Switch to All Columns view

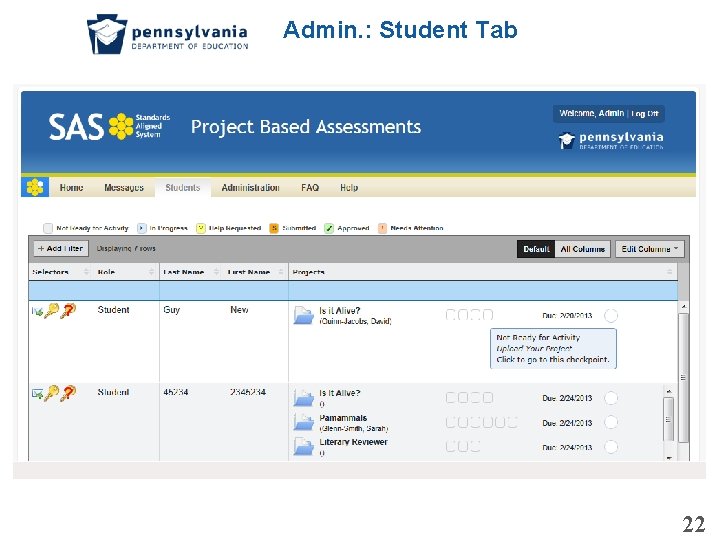pyautogui.click(x=582, y=249)
